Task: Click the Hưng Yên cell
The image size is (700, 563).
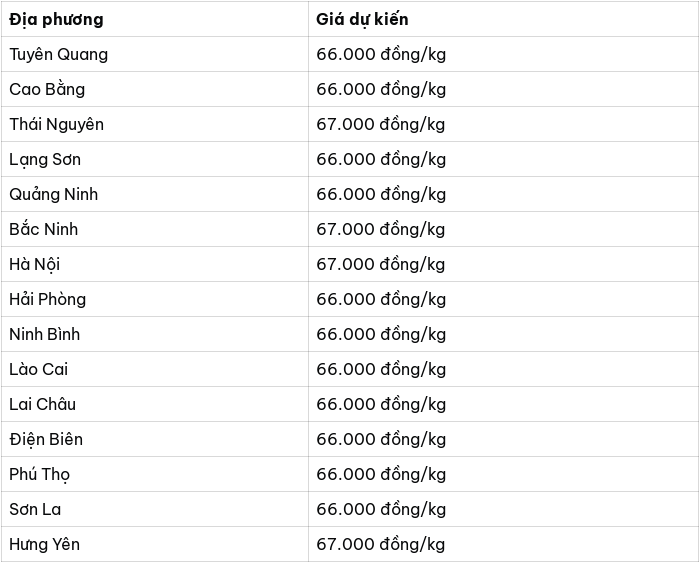Action: 154,544
